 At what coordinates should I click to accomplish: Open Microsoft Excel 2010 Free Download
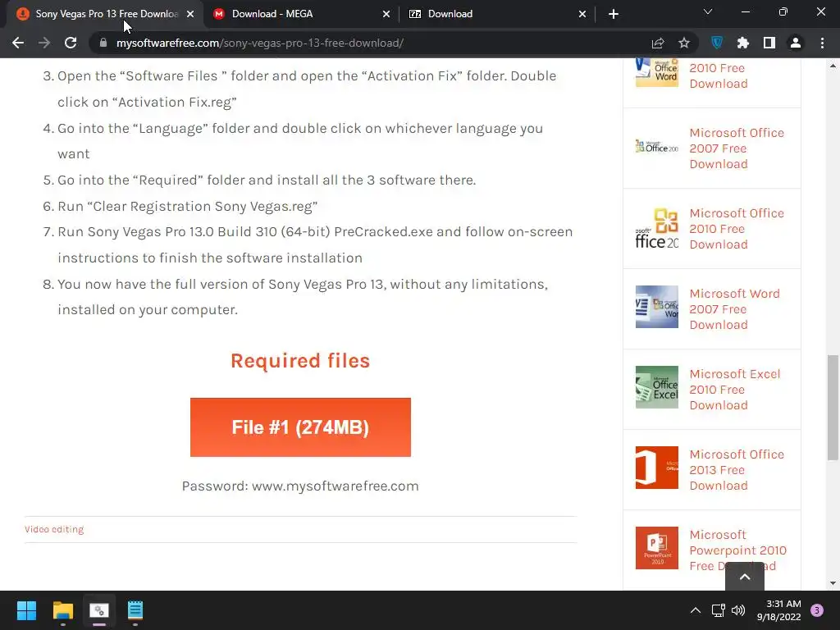pos(734,390)
